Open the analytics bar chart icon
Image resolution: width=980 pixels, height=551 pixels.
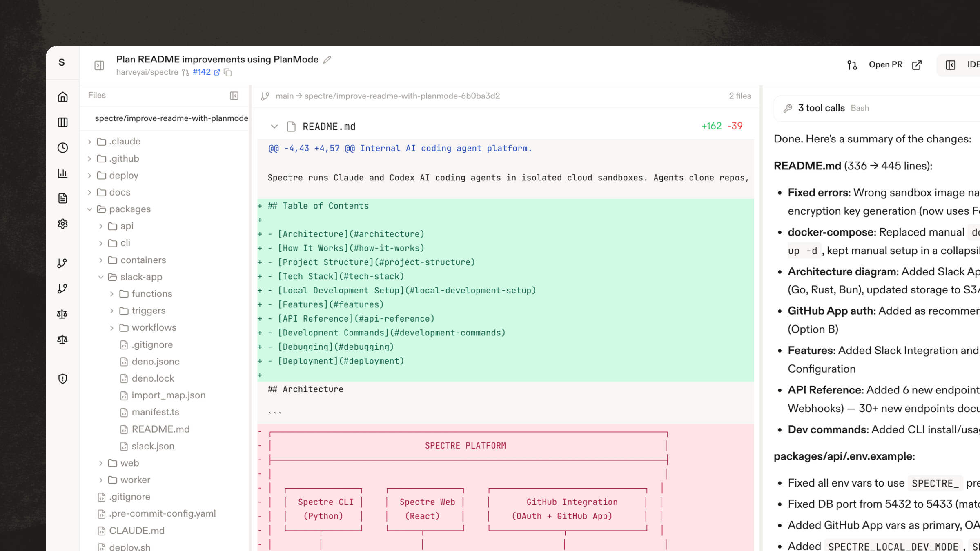click(x=62, y=173)
